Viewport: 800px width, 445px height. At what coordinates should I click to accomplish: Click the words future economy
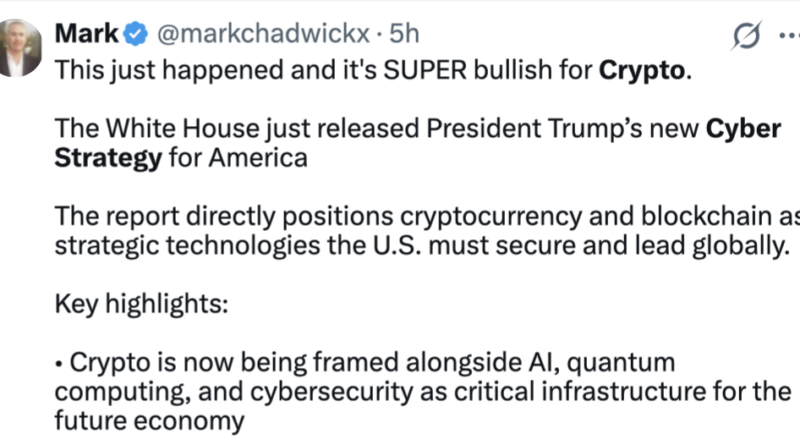(147, 420)
